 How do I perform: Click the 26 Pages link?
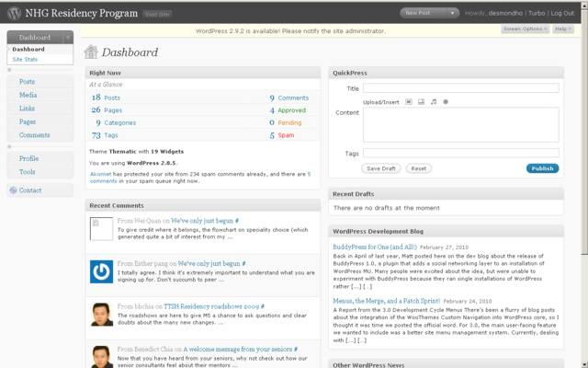(x=107, y=110)
